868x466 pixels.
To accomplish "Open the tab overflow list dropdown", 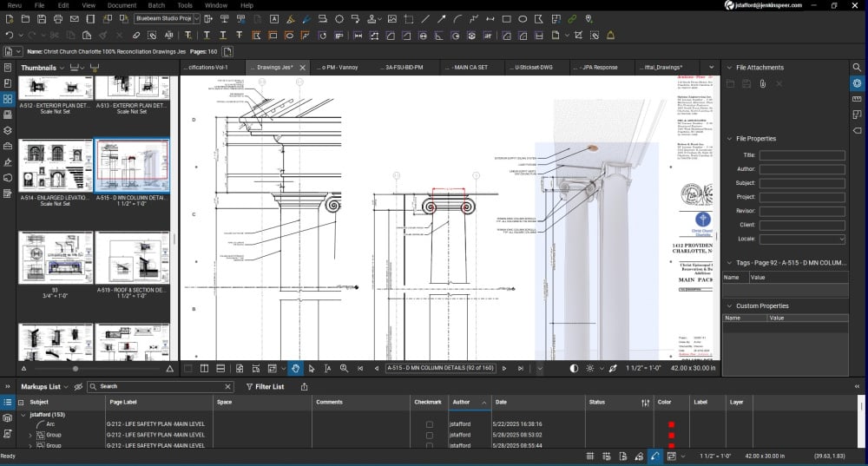I will point(712,68).
